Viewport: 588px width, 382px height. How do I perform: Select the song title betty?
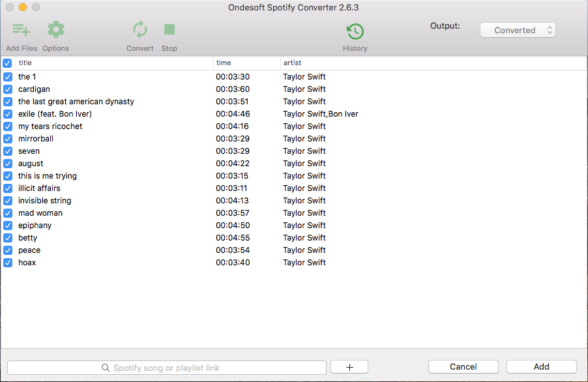pos(28,238)
